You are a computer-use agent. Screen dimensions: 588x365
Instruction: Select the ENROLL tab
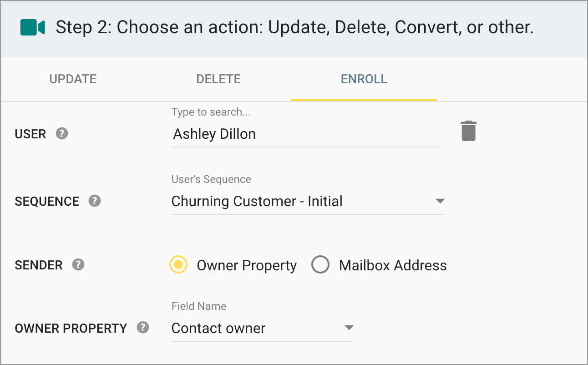tap(364, 79)
